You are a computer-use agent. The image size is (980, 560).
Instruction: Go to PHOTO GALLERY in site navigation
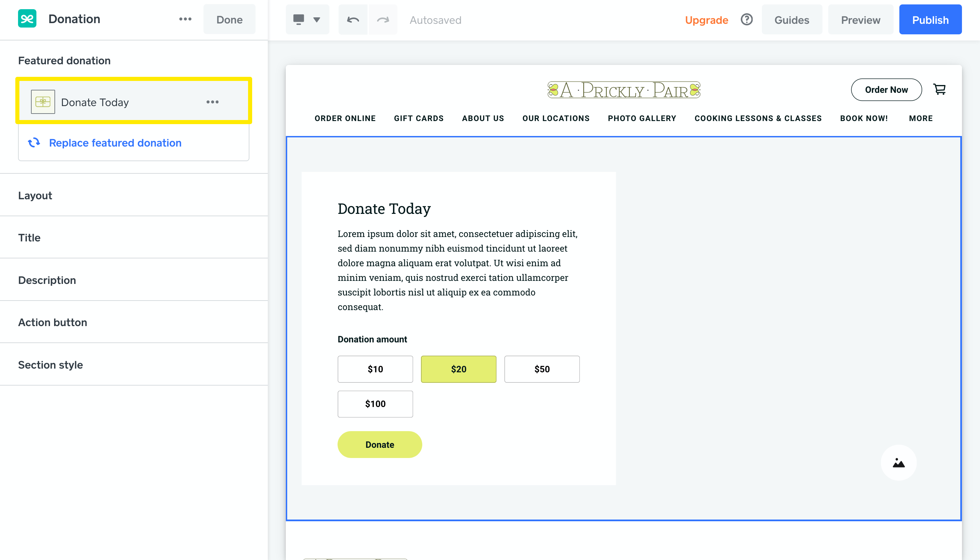pos(642,118)
